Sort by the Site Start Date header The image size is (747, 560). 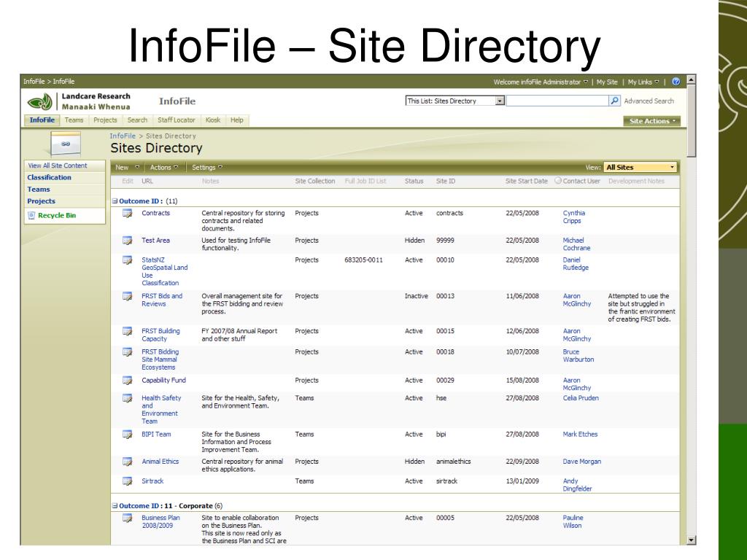pos(527,182)
